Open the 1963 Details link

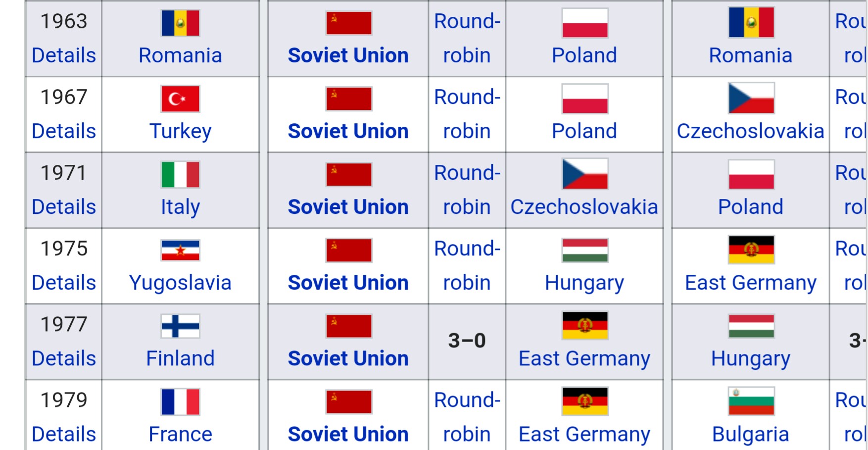pyautogui.click(x=64, y=55)
